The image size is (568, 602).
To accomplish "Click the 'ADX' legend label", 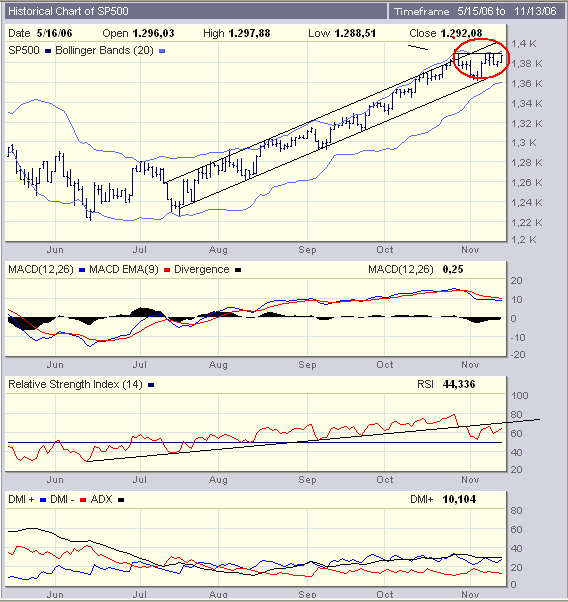I will [101, 499].
